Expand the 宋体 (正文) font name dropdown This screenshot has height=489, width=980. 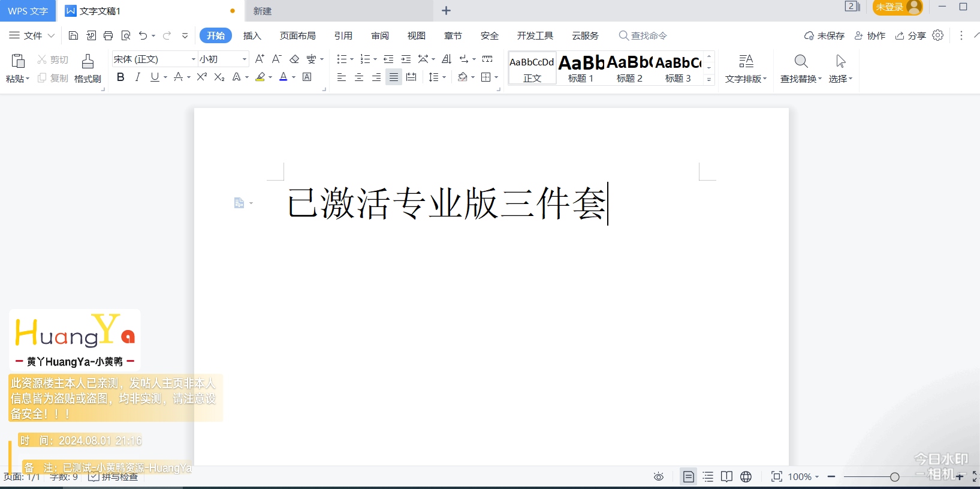click(193, 59)
